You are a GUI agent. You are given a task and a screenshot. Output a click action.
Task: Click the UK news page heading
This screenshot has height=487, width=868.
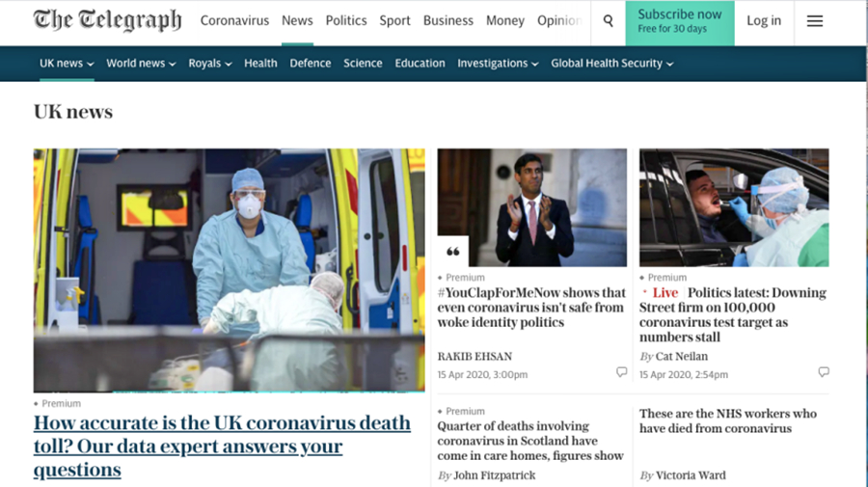[x=73, y=112]
